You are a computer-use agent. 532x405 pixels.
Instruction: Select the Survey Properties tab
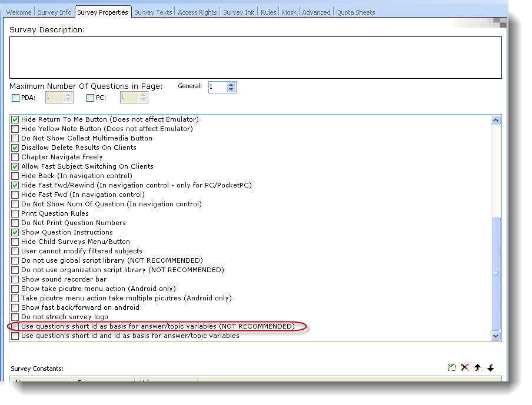pyautogui.click(x=103, y=12)
